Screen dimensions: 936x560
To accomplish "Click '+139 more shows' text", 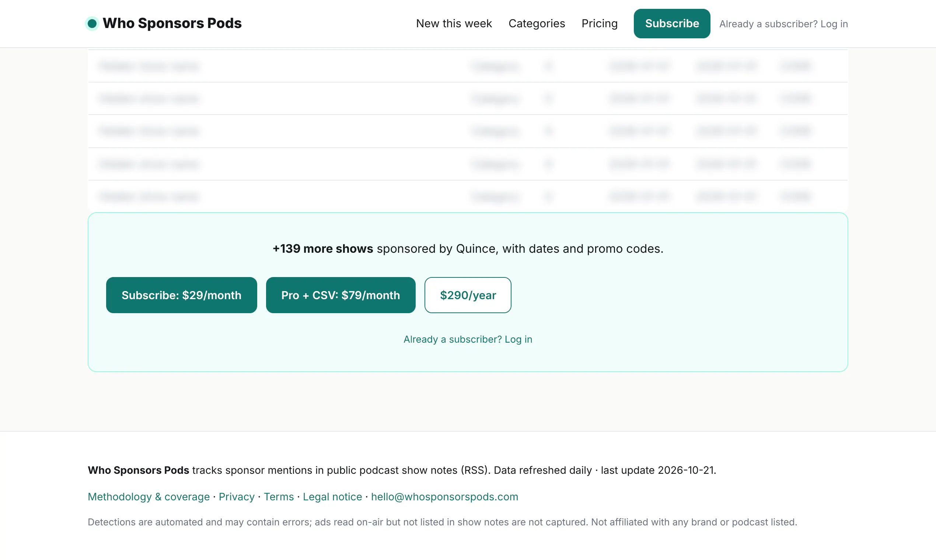I will (x=323, y=249).
